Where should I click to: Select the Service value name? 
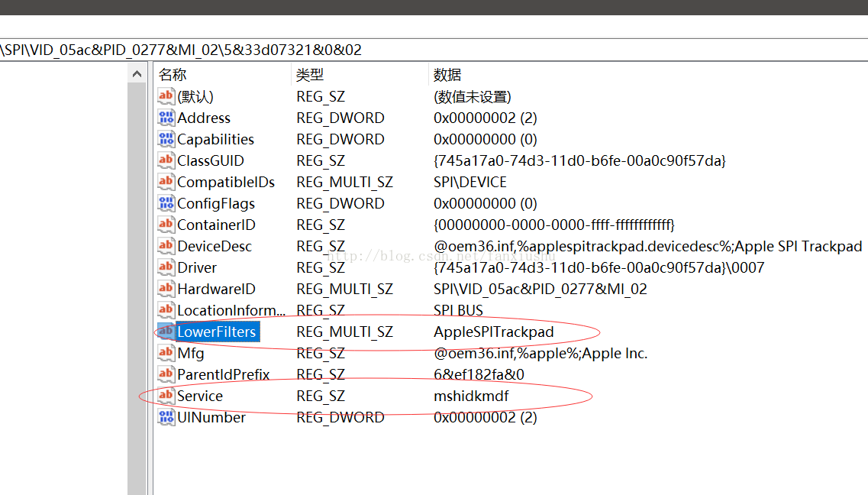tap(200, 396)
